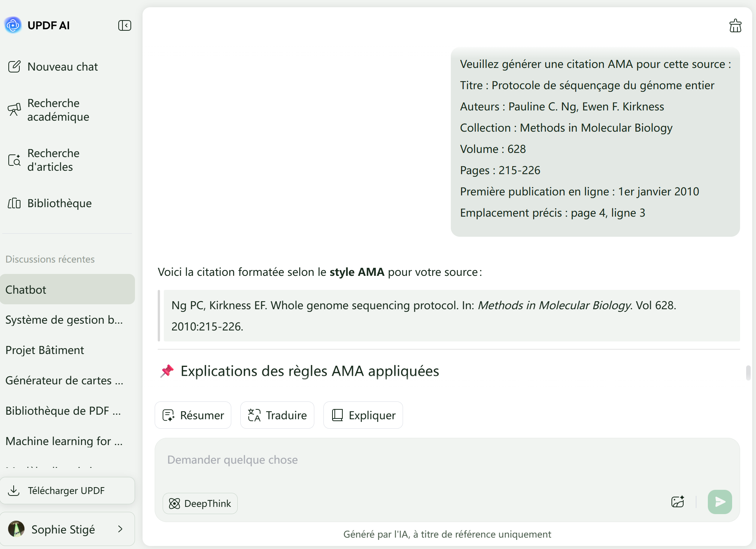Screen dimensions: 756x549
Task: Click the image upload icon
Action: click(678, 502)
